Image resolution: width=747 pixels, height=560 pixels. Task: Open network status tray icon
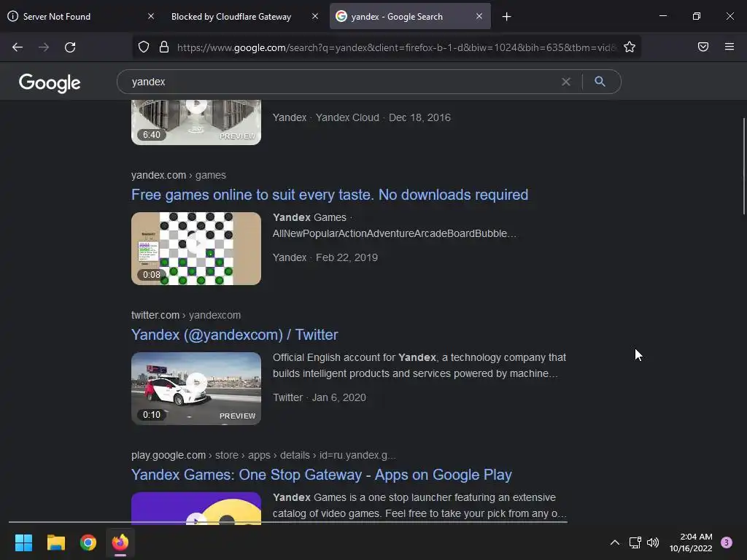pos(635,542)
